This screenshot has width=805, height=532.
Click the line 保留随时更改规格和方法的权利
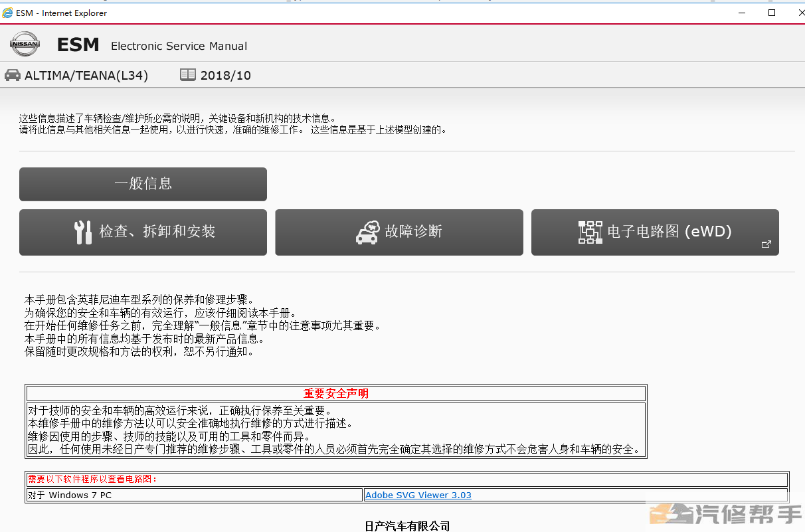coord(139,351)
